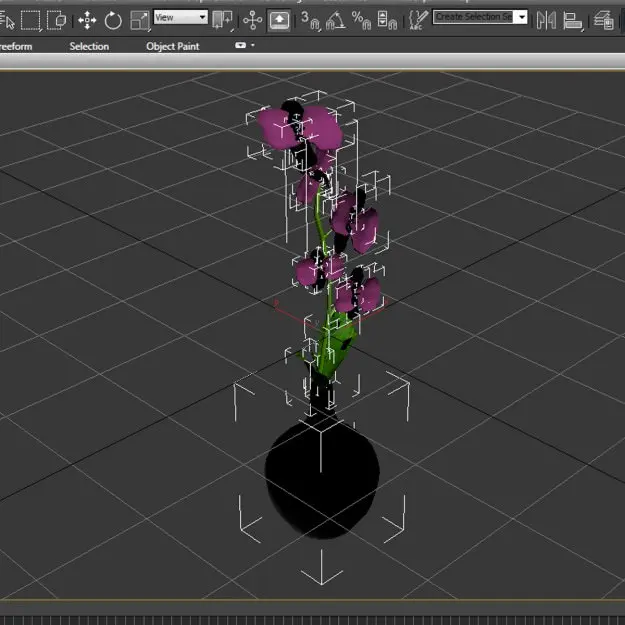Switch to the Object Paint ribbon tab
The height and width of the screenshot is (625, 625).
pyautogui.click(x=173, y=46)
